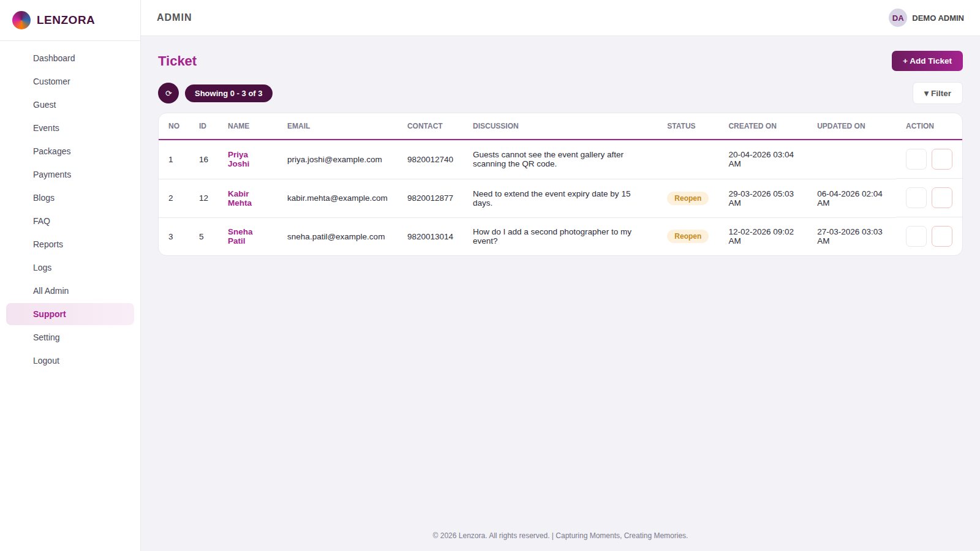980x551 pixels.
Task: Open the DA user avatar
Action: click(898, 18)
